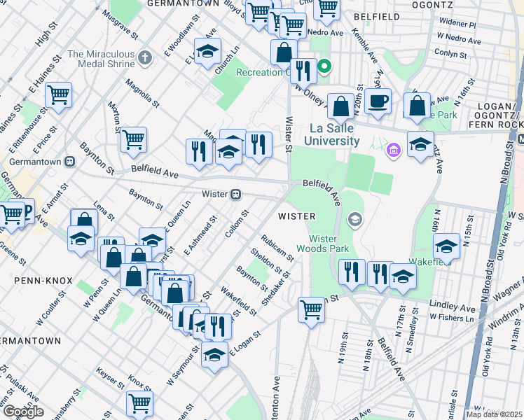
Task: Select the school marker above E Logan St
Action: (x=215, y=356)
